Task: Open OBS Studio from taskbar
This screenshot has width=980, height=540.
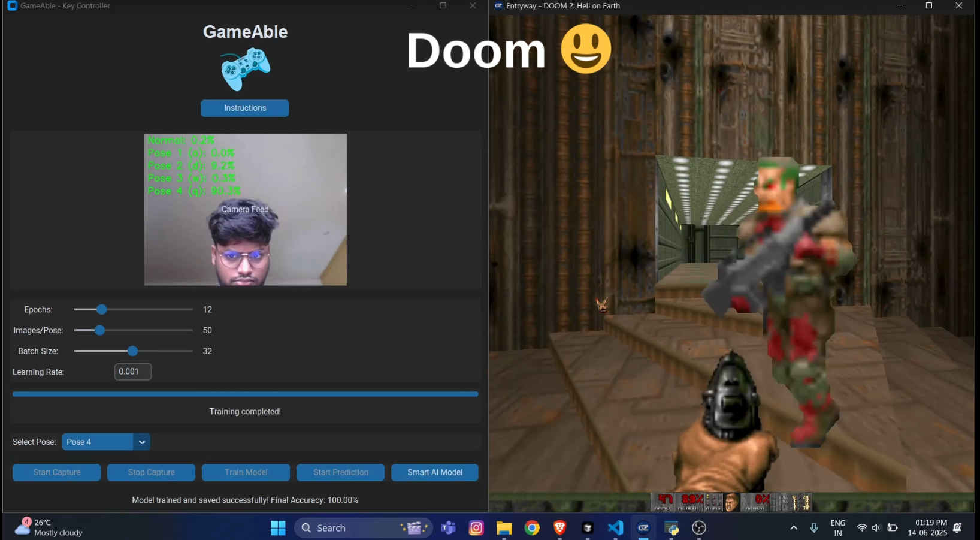Action: [x=699, y=528]
